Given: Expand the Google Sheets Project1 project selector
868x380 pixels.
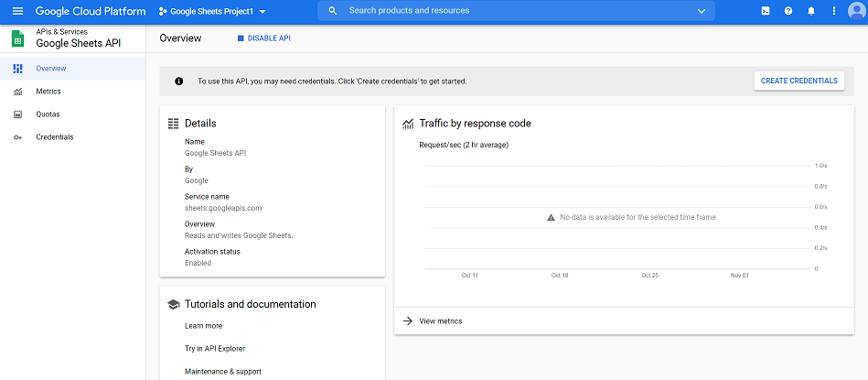Looking at the screenshot, I should 212,11.
